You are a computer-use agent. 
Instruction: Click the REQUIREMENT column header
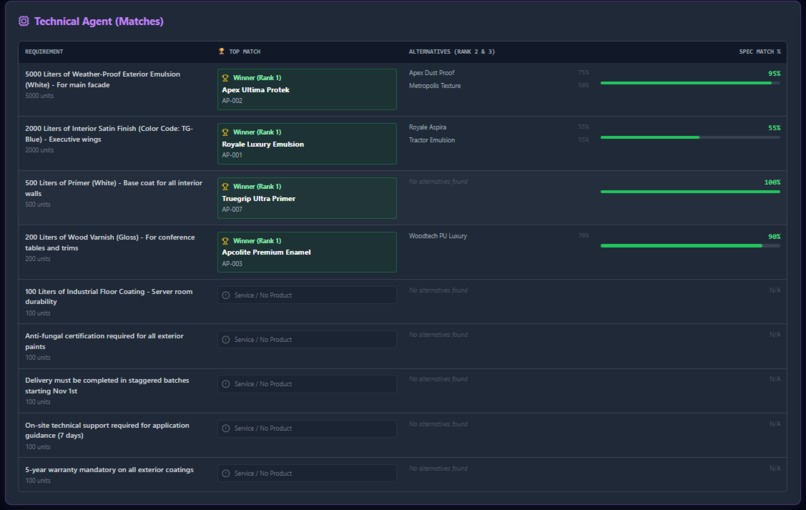[44, 51]
